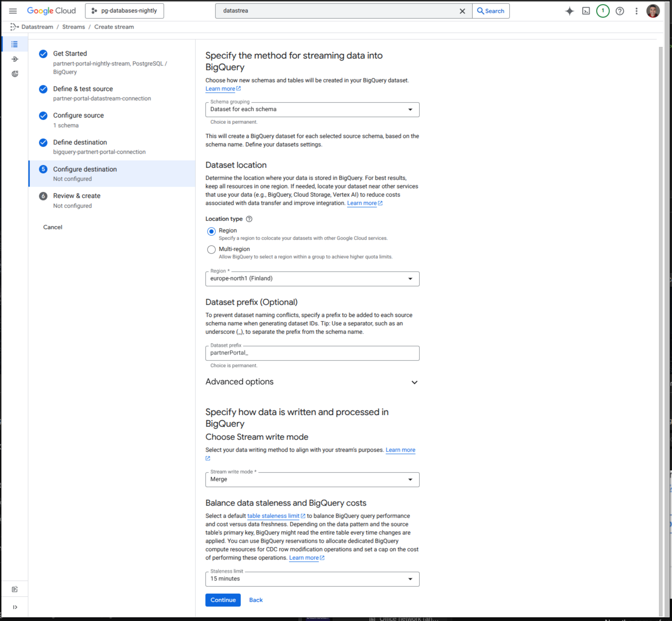Click the Get Started completed checkmark icon
The height and width of the screenshot is (621, 672).
(43, 54)
